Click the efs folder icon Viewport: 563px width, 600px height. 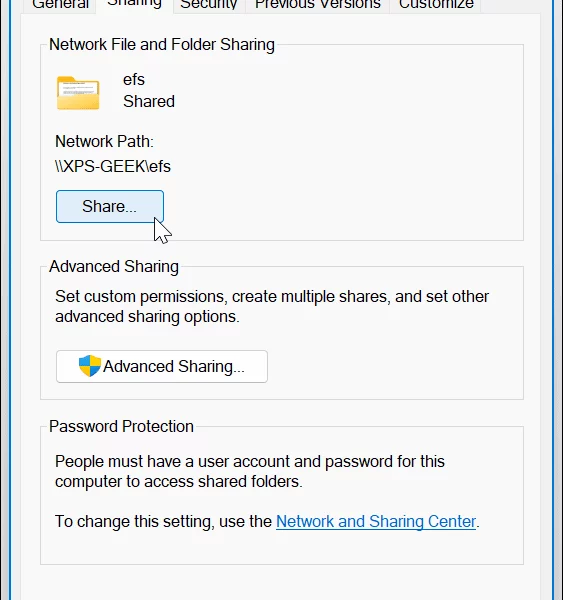click(78, 93)
